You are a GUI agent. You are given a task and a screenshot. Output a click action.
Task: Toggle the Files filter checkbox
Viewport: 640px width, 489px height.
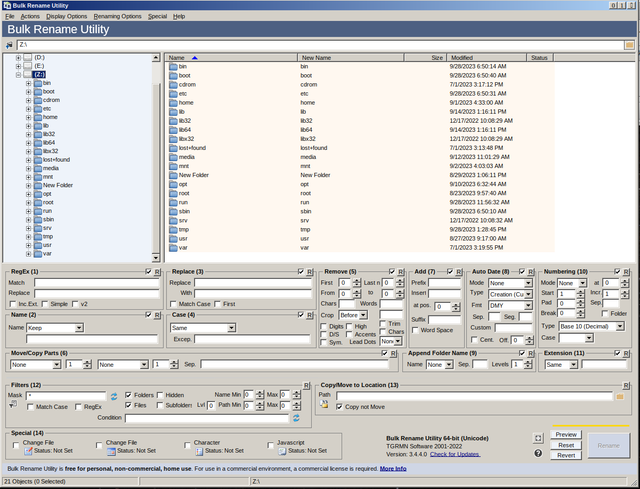(128, 405)
